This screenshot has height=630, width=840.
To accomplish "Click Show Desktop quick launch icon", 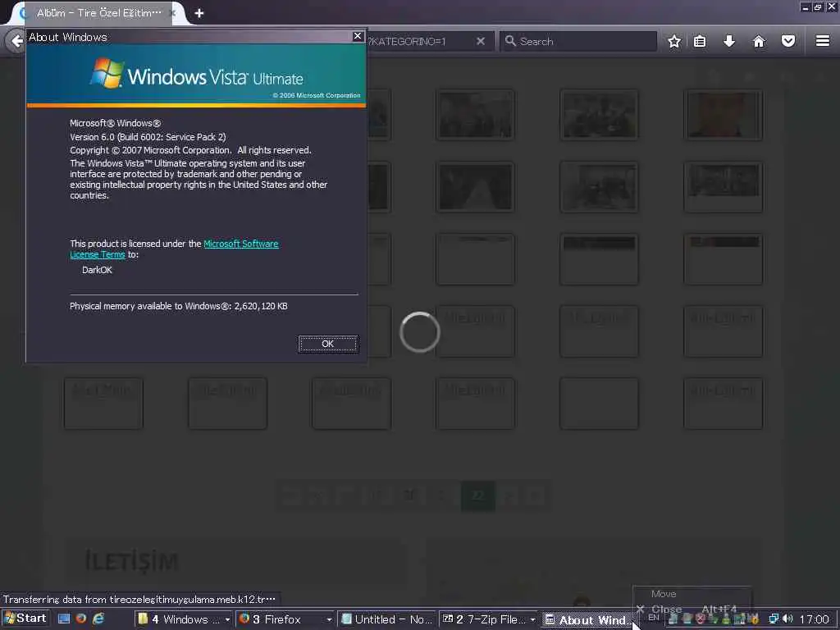I will pyautogui.click(x=64, y=619).
